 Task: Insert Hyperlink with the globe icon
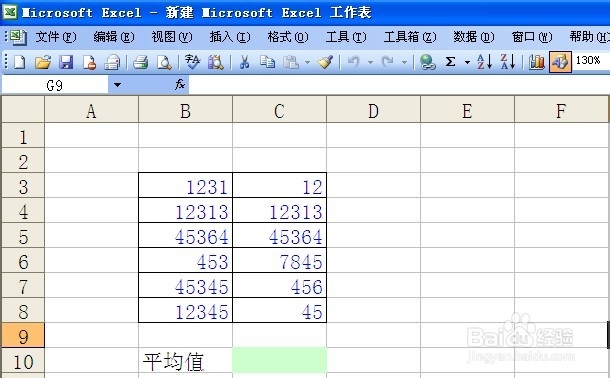point(428,62)
